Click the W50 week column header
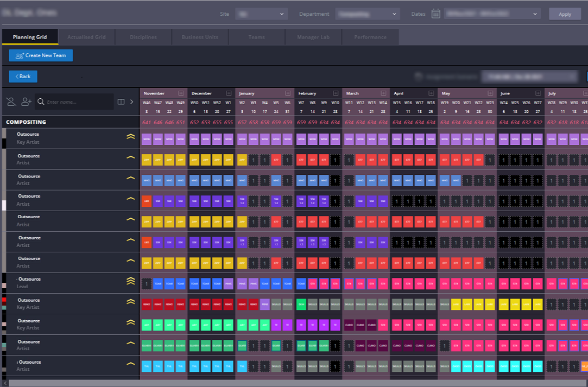The image size is (588, 387). tap(194, 103)
